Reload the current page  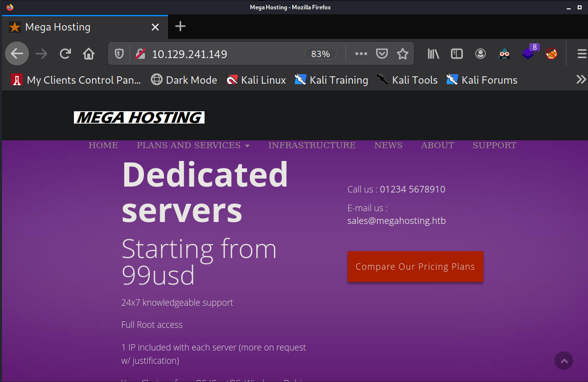tap(65, 54)
